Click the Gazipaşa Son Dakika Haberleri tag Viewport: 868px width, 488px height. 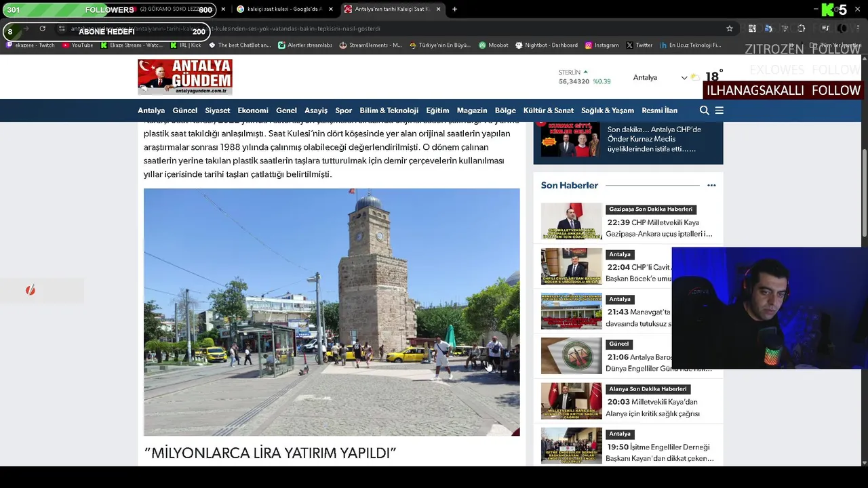(x=651, y=209)
